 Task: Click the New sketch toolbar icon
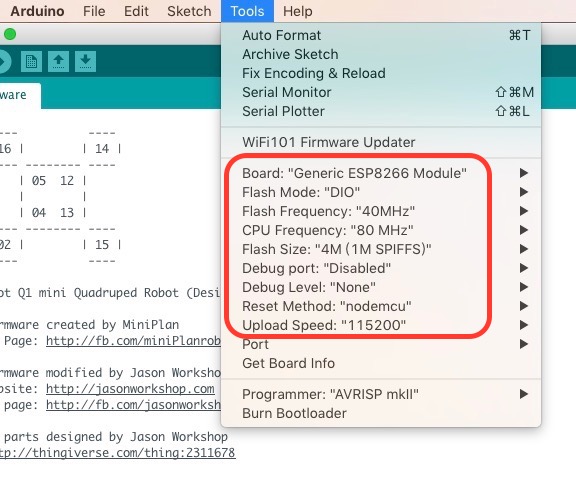click(x=31, y=61)
